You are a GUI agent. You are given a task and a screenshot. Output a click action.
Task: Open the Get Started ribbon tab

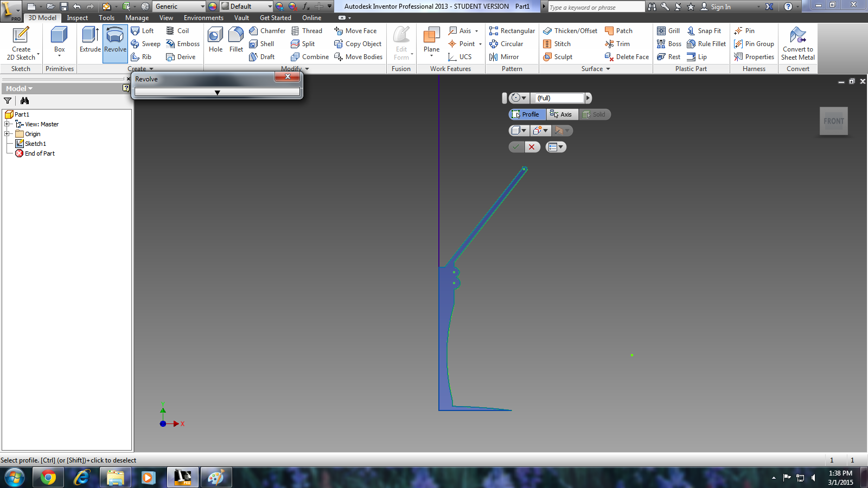(276, 18)
